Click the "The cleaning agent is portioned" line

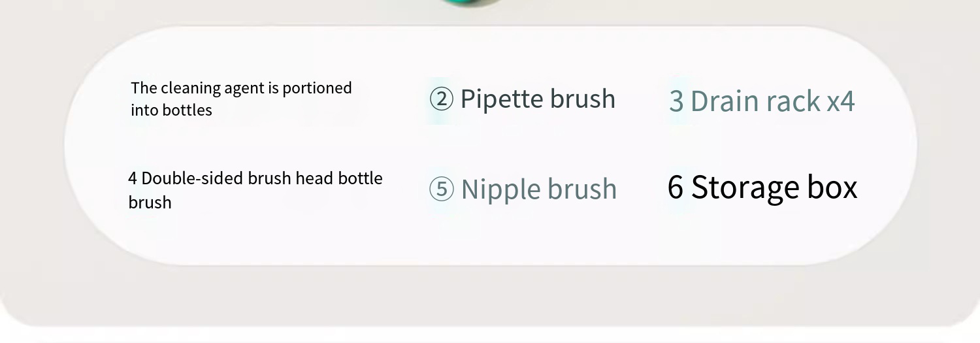tap(241, 88)
